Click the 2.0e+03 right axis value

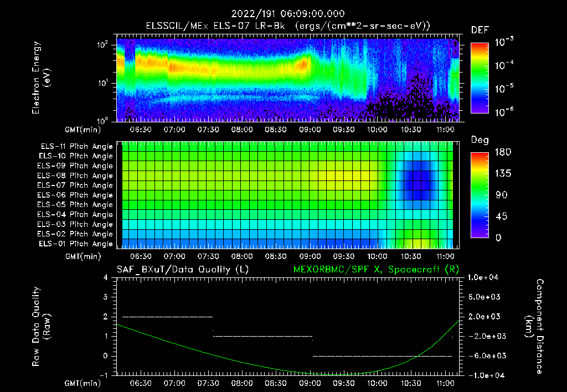(484, 317)
